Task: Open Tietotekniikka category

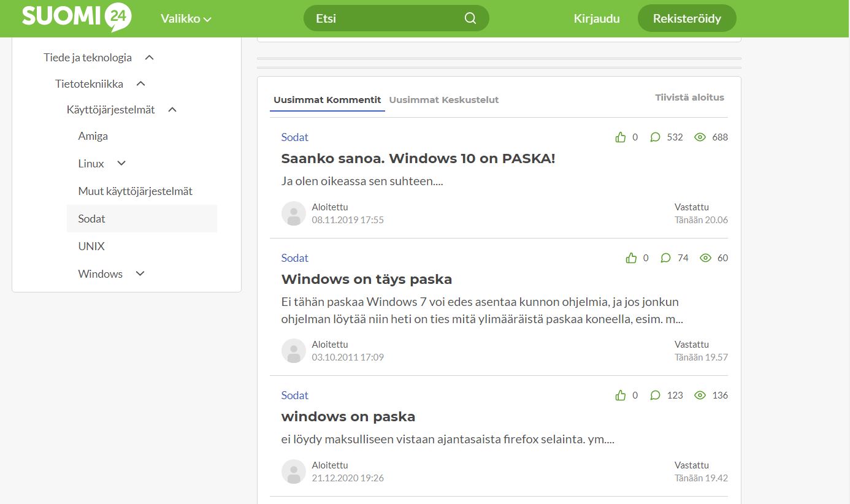Action: tap(89, 84)
